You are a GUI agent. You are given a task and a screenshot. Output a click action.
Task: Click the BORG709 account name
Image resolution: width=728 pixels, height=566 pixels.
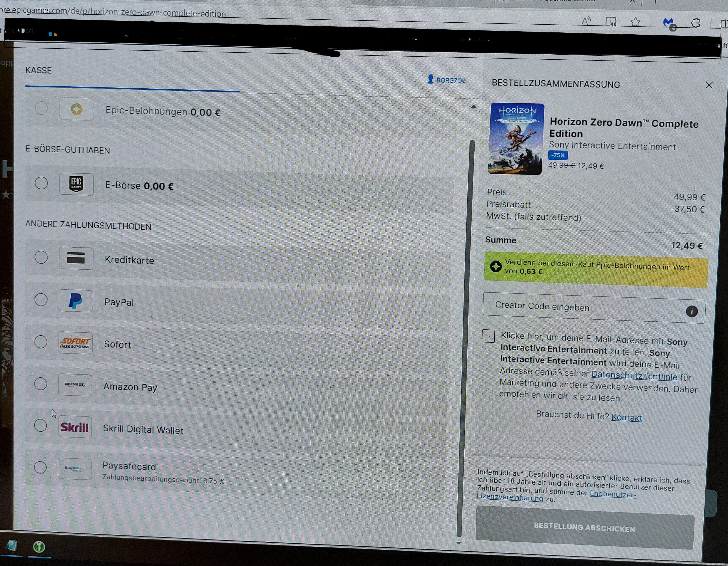point(450,80)
